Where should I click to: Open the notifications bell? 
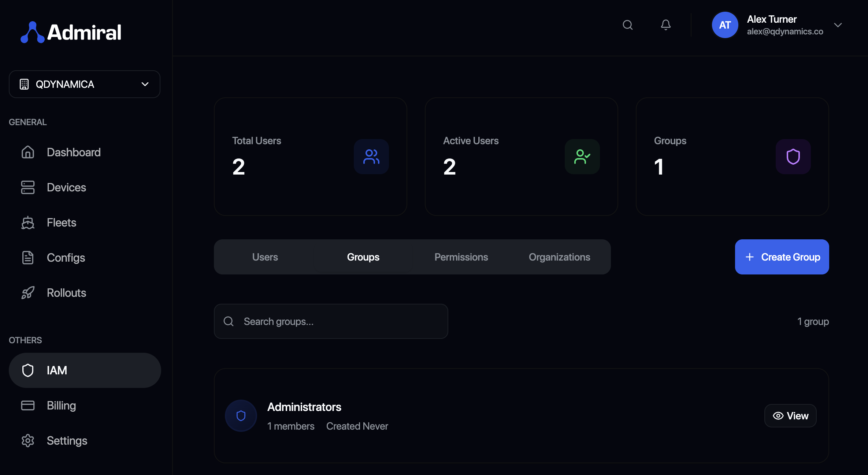coord(665,25)
